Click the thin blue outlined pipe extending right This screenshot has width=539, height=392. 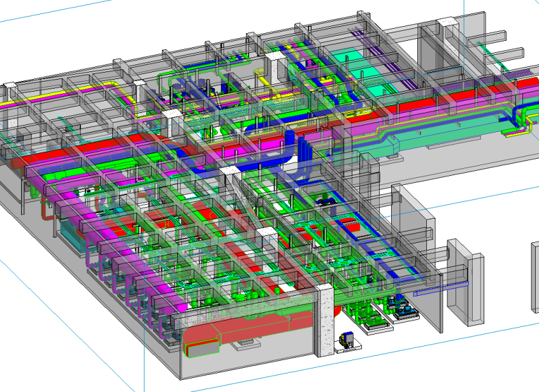tap(440, 293)
